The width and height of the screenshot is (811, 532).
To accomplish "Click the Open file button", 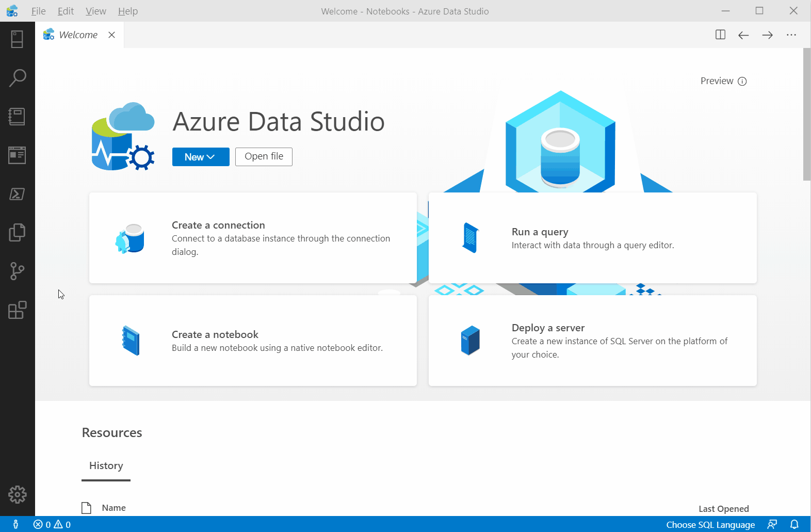I will [264, 157].
